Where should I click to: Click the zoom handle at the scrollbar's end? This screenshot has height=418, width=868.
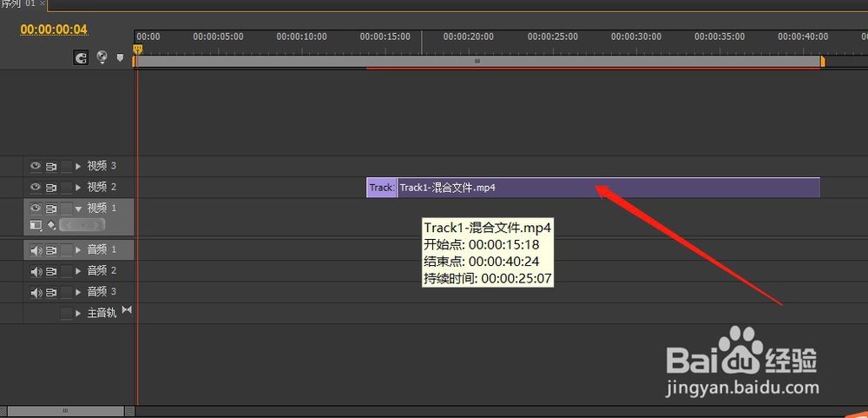click(130, 411)
